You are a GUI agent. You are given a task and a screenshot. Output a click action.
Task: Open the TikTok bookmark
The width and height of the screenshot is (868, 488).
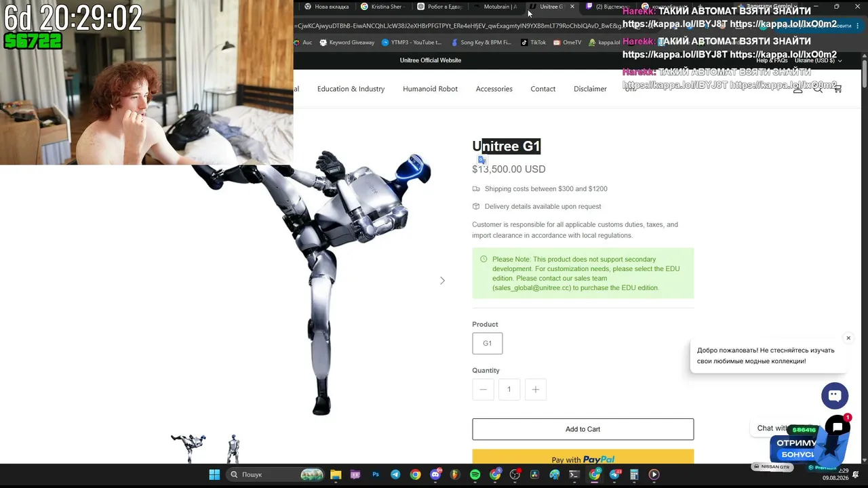tap(534, 42)
